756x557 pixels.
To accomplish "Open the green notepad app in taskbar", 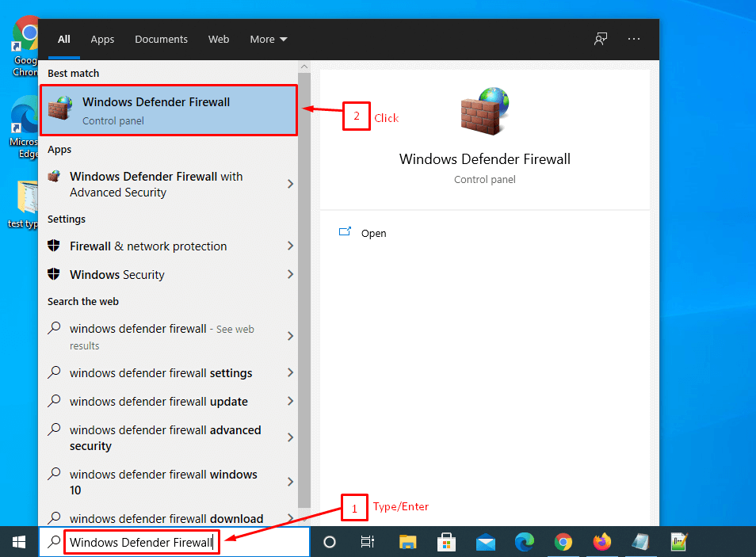I will click(x=679, y=542).
